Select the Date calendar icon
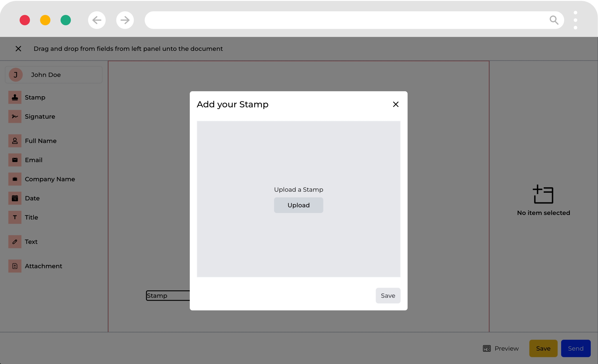 [x=15, y=198]
